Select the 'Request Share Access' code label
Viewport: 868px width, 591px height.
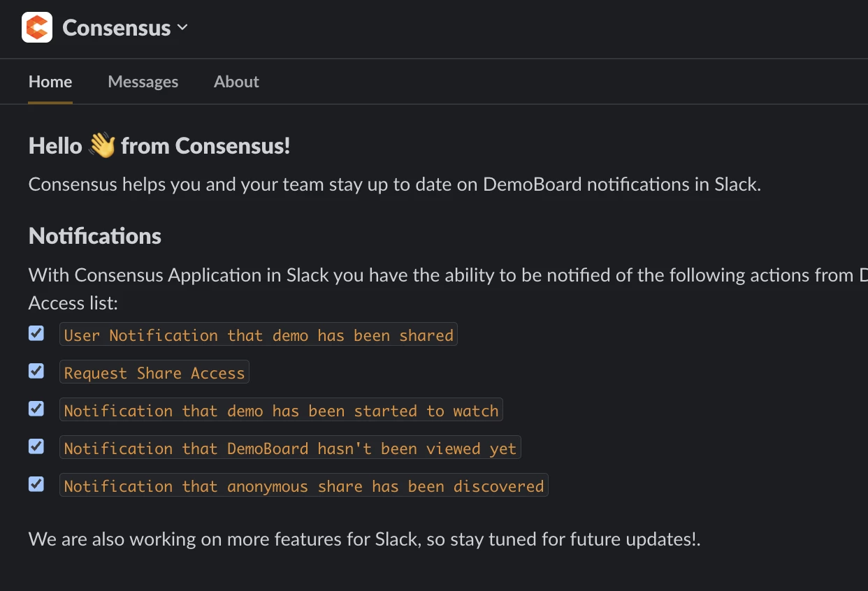point(154,373)
